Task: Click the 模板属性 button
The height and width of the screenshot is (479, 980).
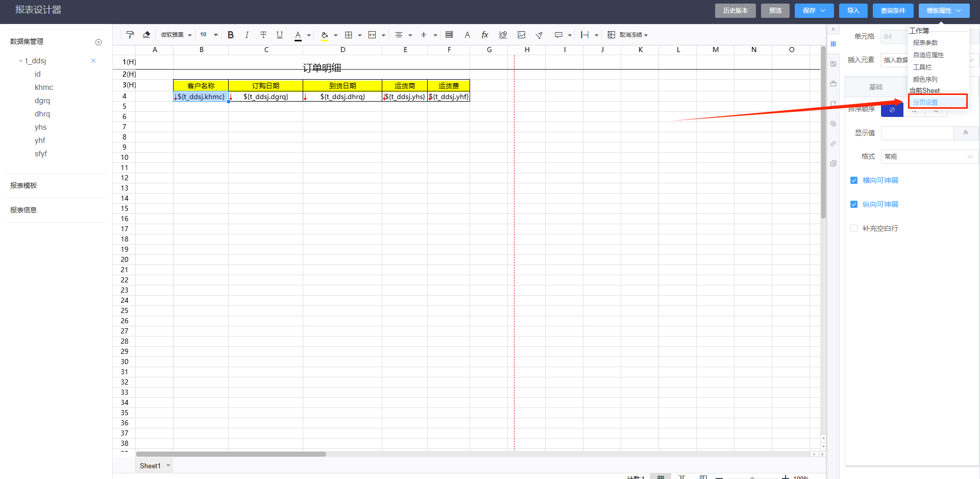Action: coord(944,10)
